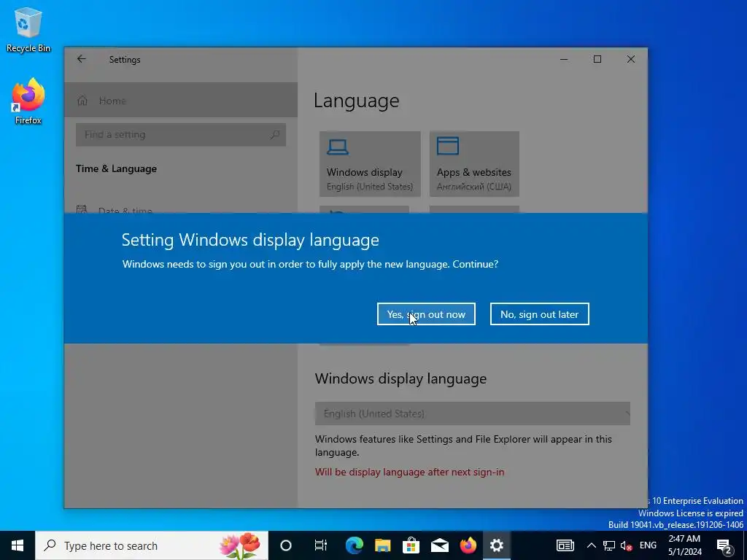Open the Mail app from the taskbar
The width and height of the screenshot is (747, 560).
tap(439, 545)
